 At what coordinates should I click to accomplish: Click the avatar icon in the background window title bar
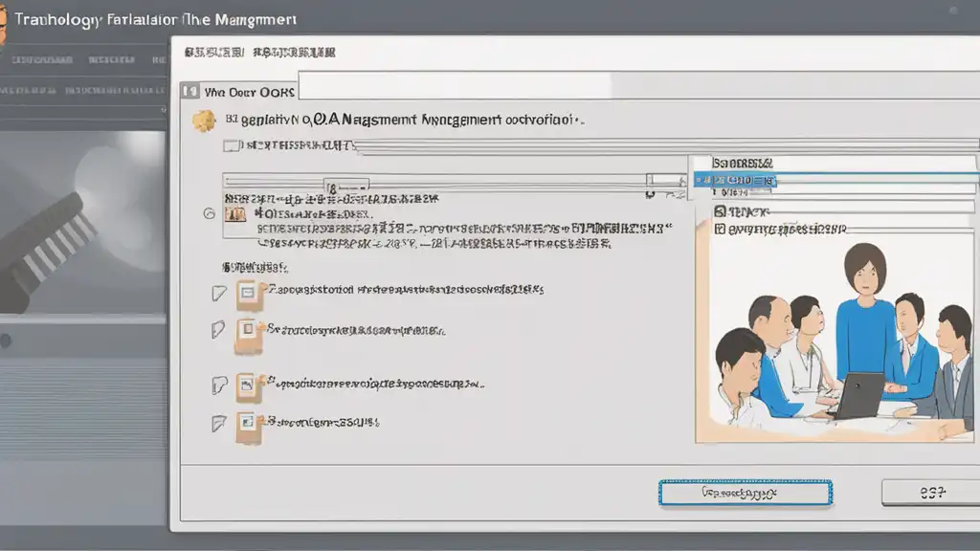pos(3,23)
